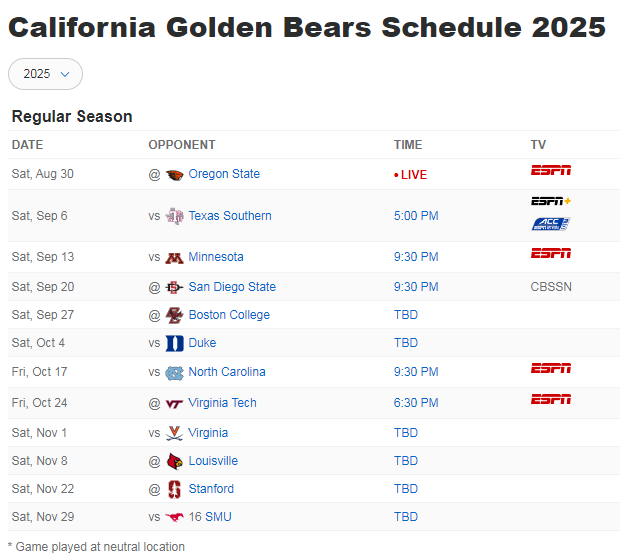620x559 pixels.
Task: Click the San Diego State logo
Action: pos(174,287)
